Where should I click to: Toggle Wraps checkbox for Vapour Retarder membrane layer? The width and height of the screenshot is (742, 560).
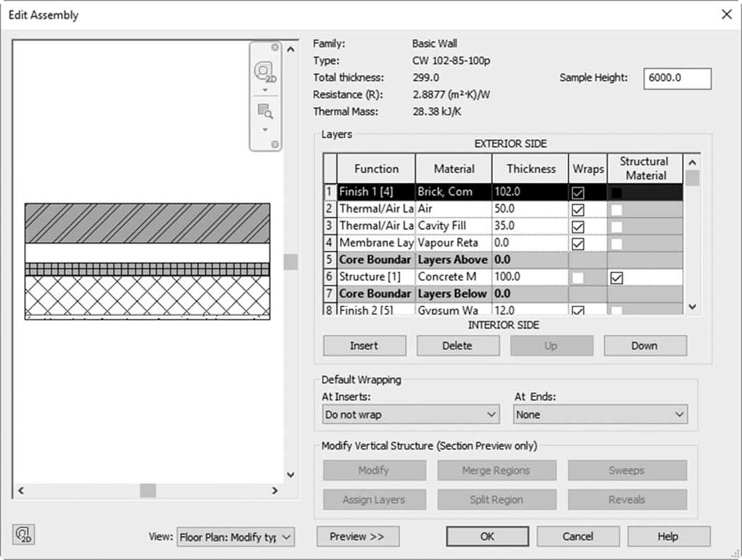click(x=578, y=243)
